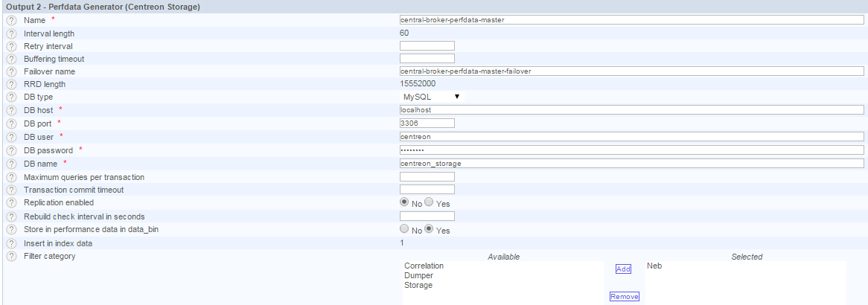Click help icon beside Replication enabled
The width and height of the screenshot is (868, 305).
11,202
